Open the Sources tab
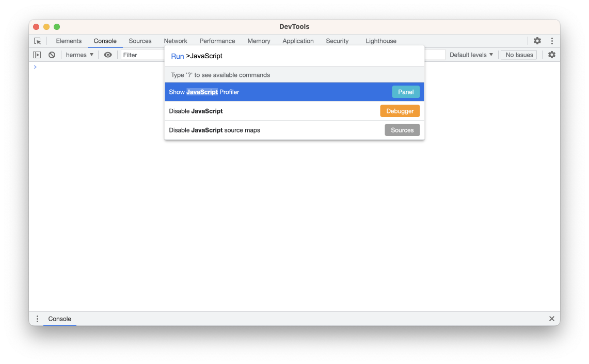Viewport: 589px width, 364px height. coord(140,41)
